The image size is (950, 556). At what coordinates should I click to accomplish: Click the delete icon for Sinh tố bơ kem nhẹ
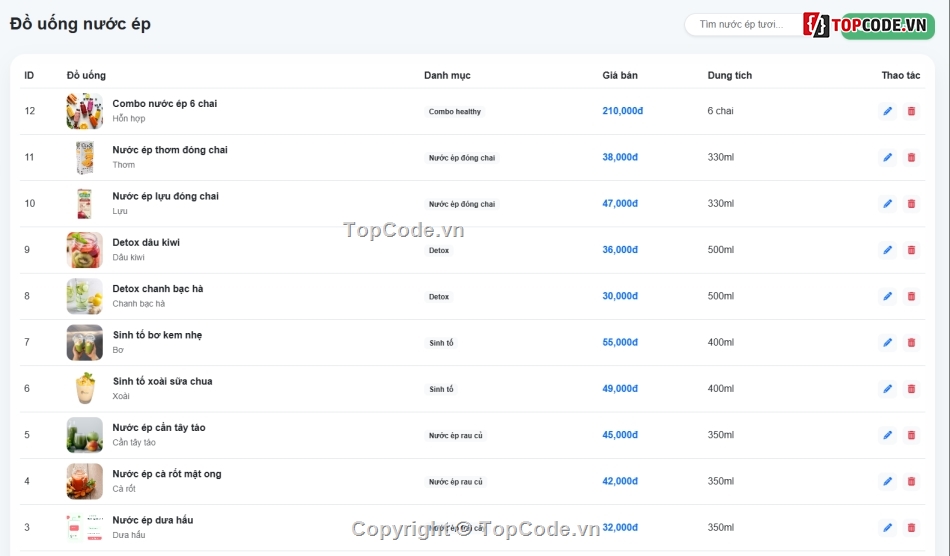(911, 342)
